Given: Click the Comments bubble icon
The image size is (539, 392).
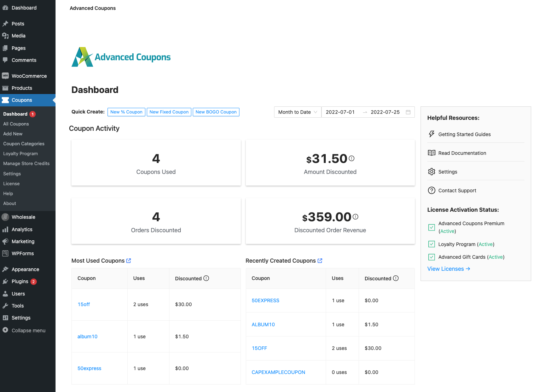Looking at the screenshot, I should (5, 60).
